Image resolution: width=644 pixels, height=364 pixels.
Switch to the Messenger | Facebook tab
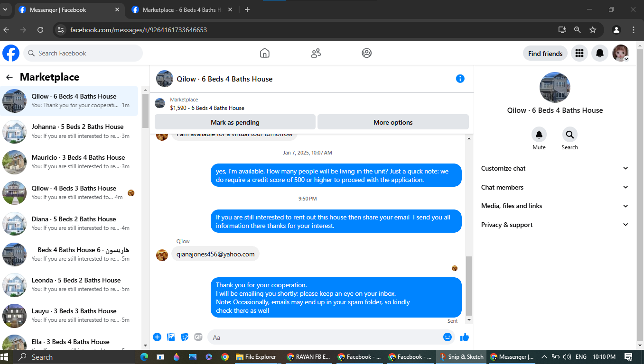(x=69, y=9)
